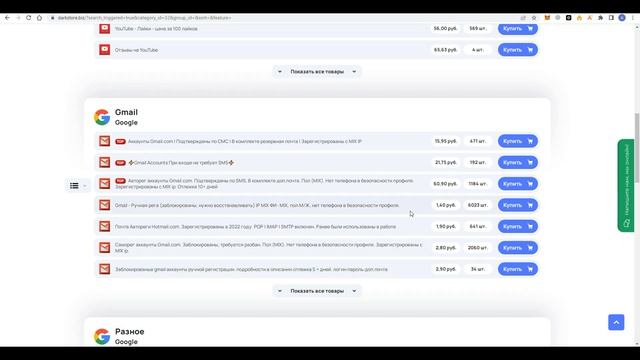Screen dimensions: 640x360
Task: Click the mail icon of the 15,95 руб. row
Action: click(104, 141)
